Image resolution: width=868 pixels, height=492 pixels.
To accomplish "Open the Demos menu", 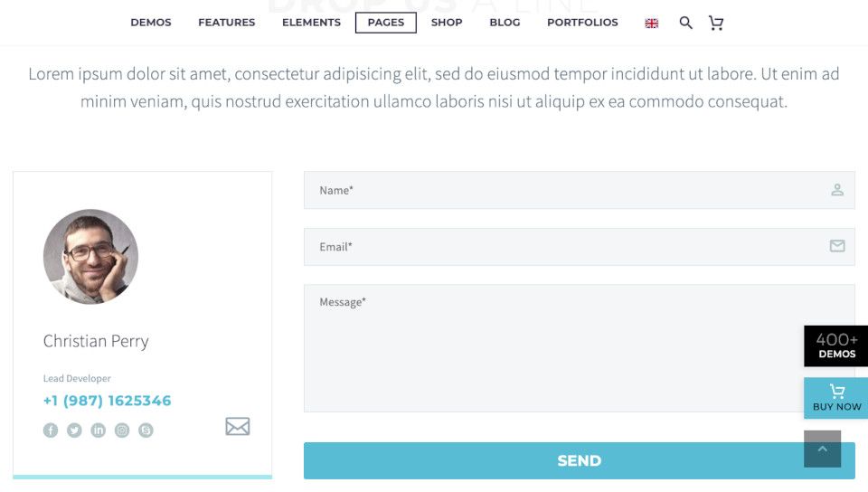I will pos(151,23).
